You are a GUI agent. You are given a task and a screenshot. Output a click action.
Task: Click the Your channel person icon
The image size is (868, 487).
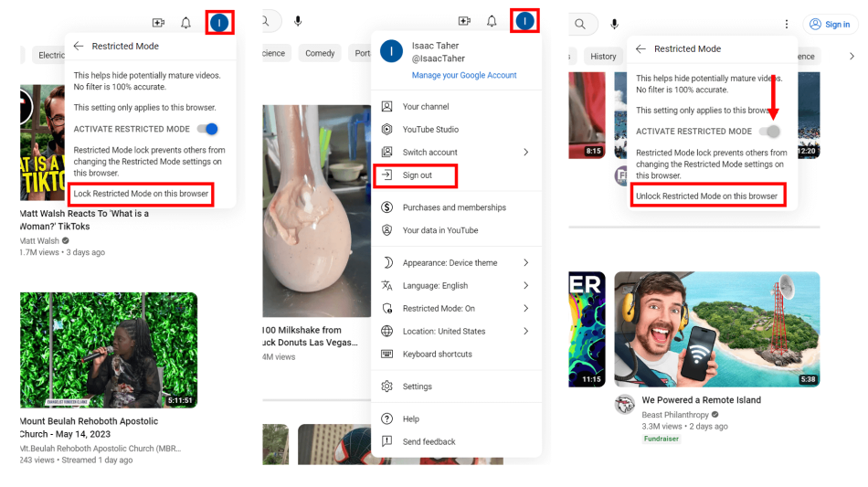[x=387, y=106]
